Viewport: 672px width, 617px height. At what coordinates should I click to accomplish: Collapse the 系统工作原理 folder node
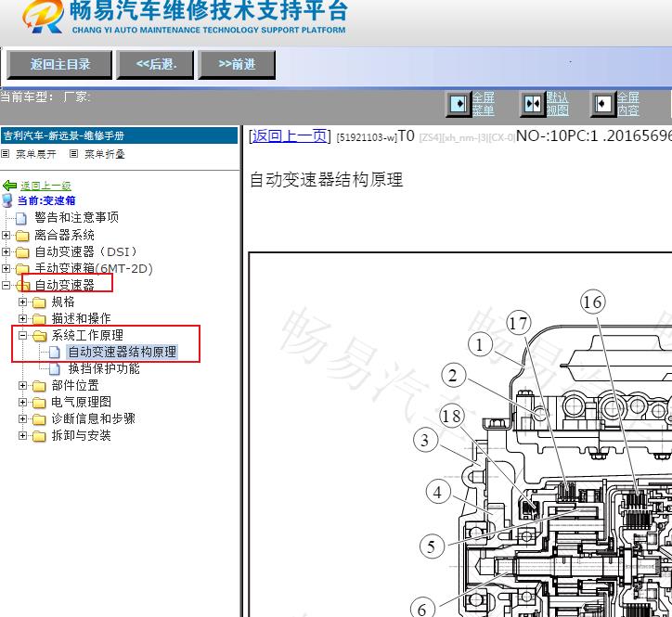(x=22, y=335)
